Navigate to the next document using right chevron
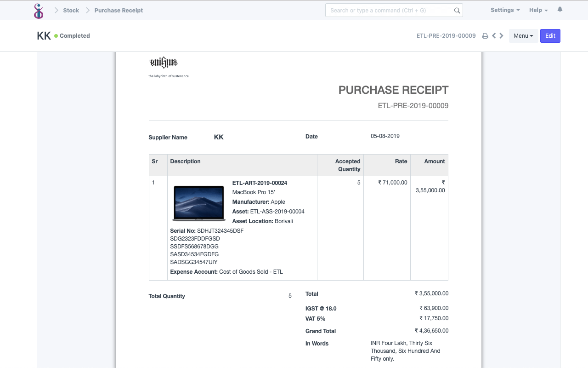Image resolution: width=588 pixels, height=368 pixels. coord(501,35)
